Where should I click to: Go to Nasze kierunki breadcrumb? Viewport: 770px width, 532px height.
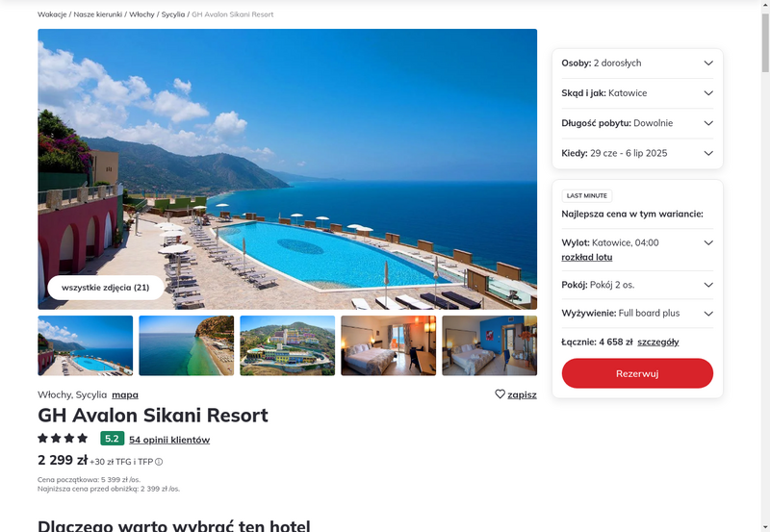pyautogui.click(x=98, y=14)
